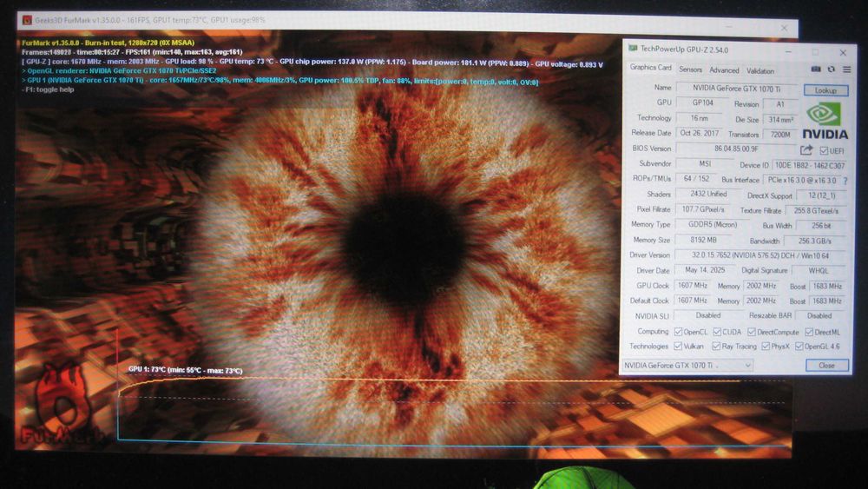Click the NVIDIA logo in GPU-Z
This screenshot has height=489, width=868.
[825, 122]
